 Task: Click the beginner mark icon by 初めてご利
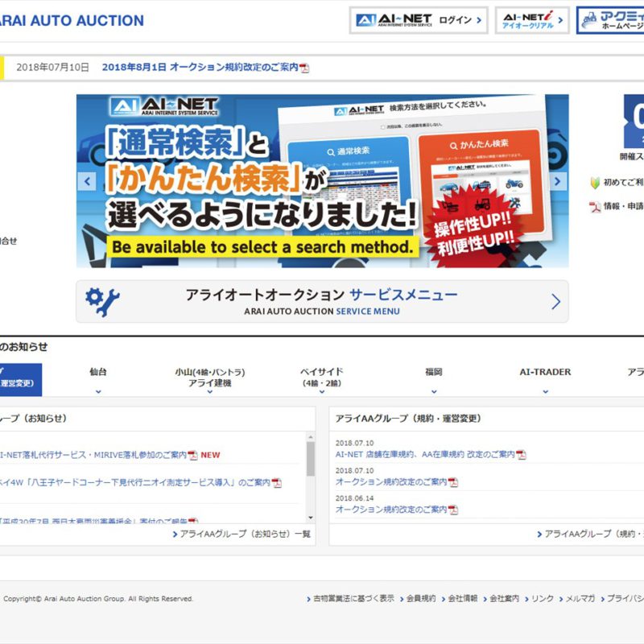[x=595, y=183]
